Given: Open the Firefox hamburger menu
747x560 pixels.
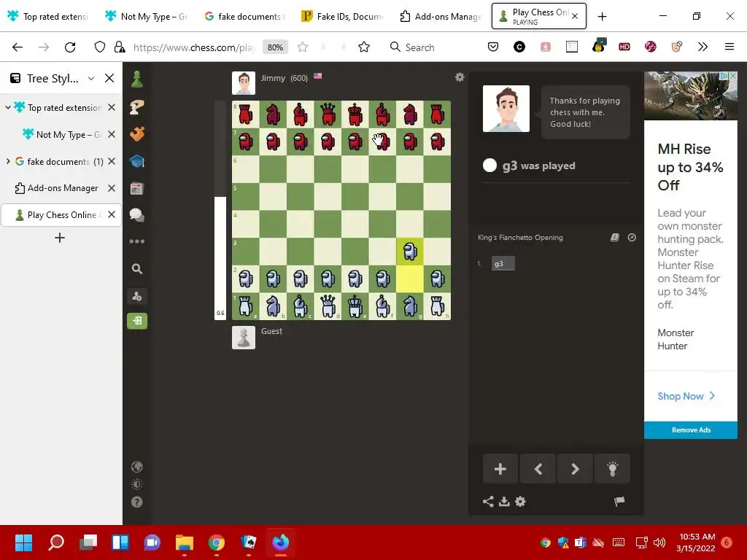Looking at the screenshot, I should (x=729, y=47).
